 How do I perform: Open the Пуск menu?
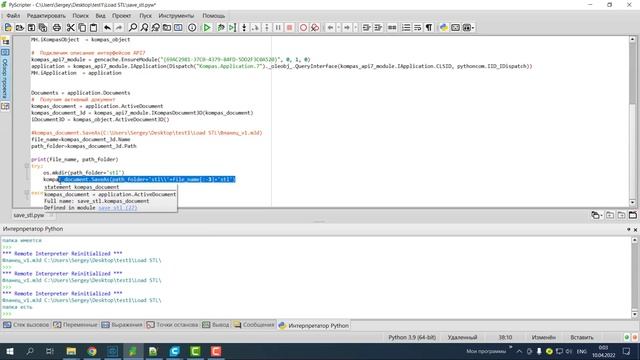145,16
